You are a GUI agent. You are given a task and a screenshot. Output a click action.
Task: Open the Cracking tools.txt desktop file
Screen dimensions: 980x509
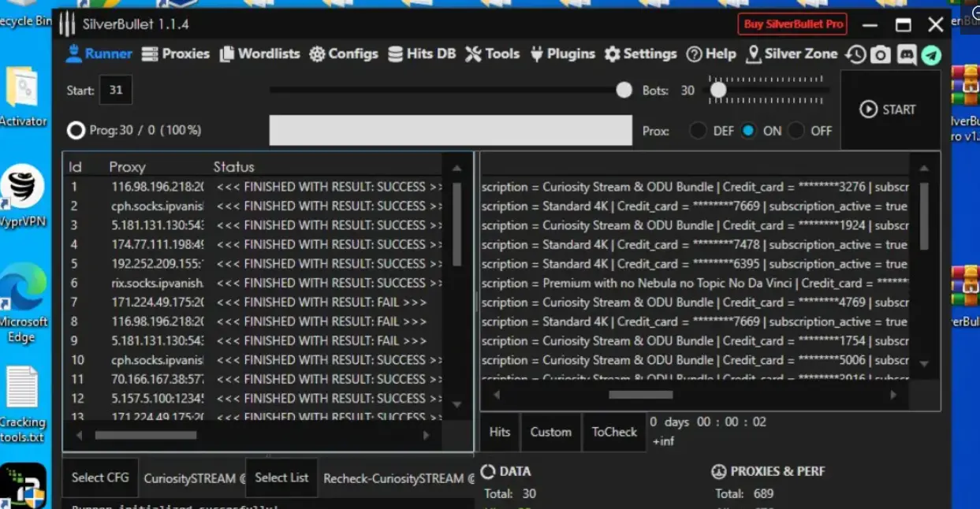(23, 403)
